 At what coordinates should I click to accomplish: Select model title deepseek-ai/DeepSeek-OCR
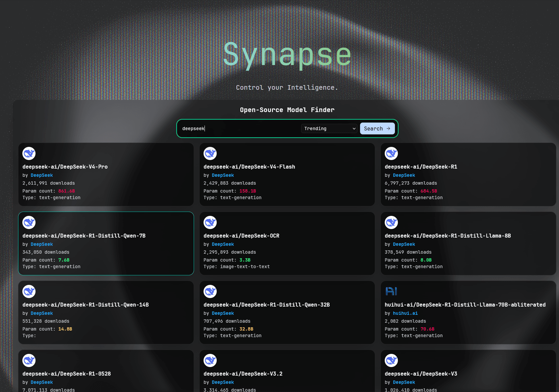click(x=241, y=236)
